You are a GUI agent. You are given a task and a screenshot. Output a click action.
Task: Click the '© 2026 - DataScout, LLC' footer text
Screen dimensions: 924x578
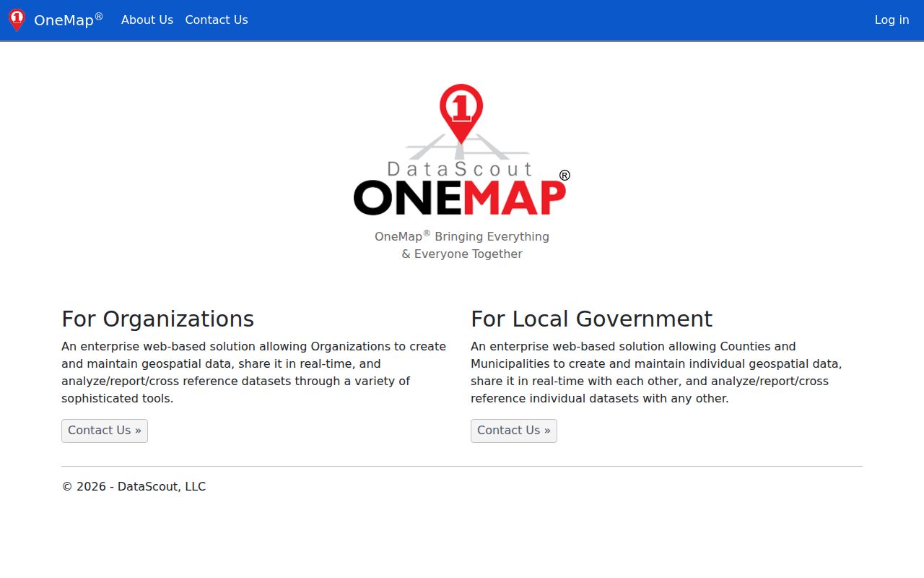coord(134,487)
